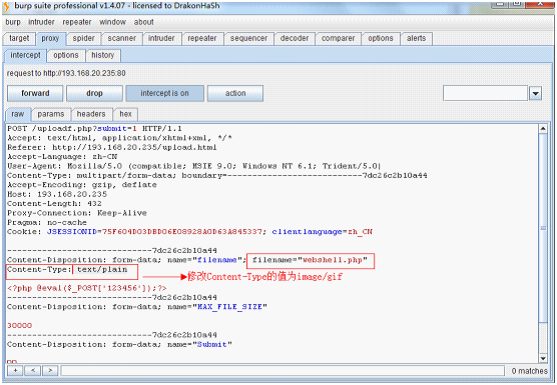Click the Accept-Encoding: gzip, deflate line
Image resolution: width=557 pixels, height=385 pixels.
tap(82, 185)
